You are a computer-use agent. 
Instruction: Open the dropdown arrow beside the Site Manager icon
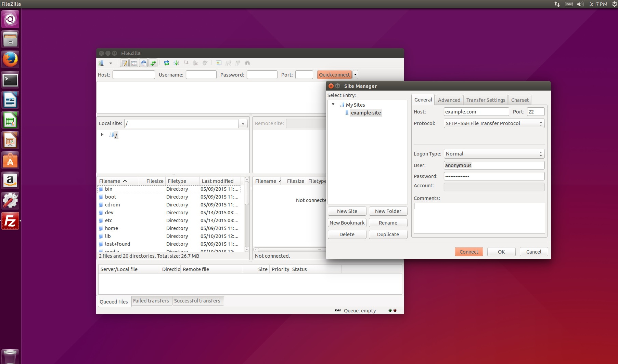(x=111, y=63)
